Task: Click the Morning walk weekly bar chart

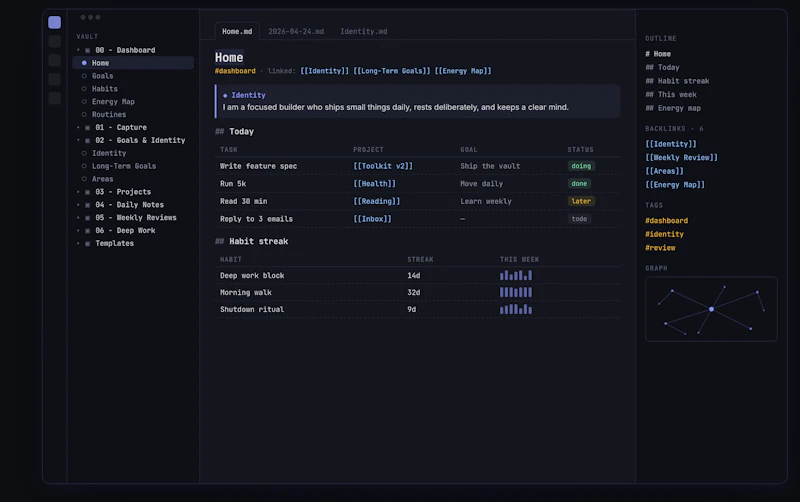Action: point(516,292)
